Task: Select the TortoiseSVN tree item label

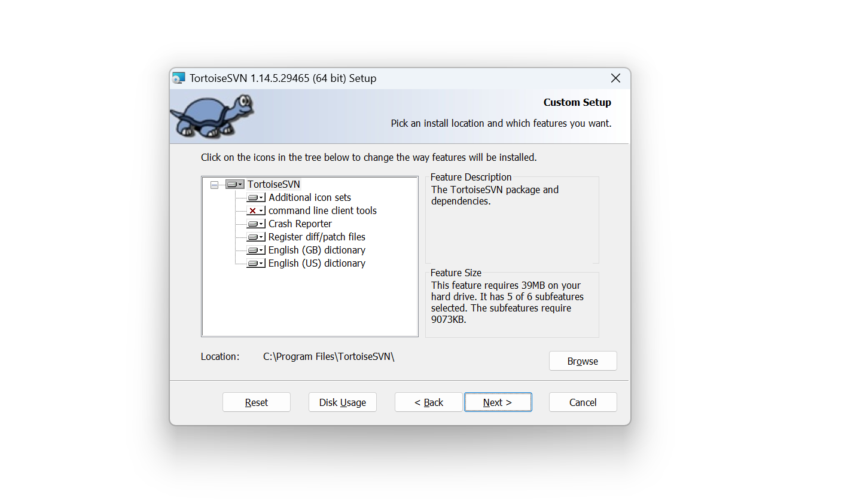Action: (x=274, y=184)
